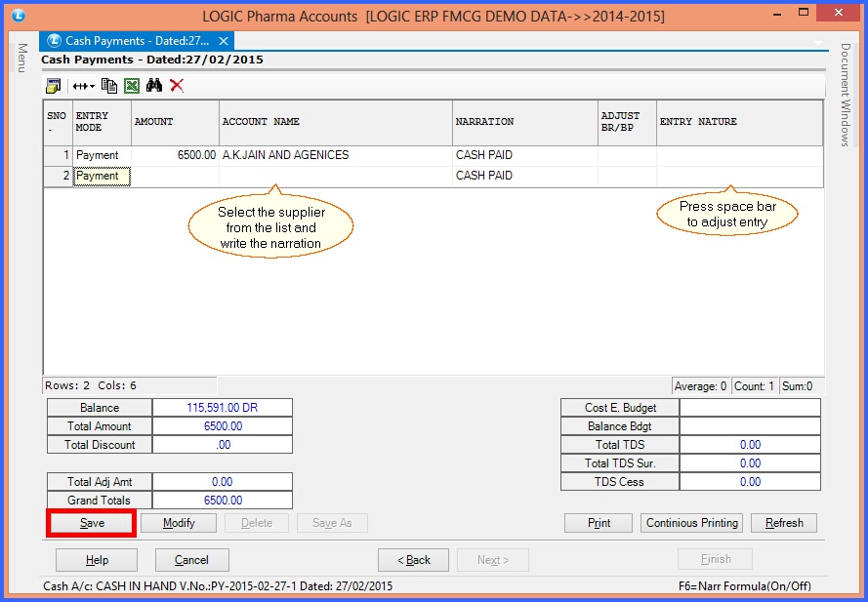868x602 pixels.
Task: Click the ACCOUNT NAME column header
Action: coord(336,122)
